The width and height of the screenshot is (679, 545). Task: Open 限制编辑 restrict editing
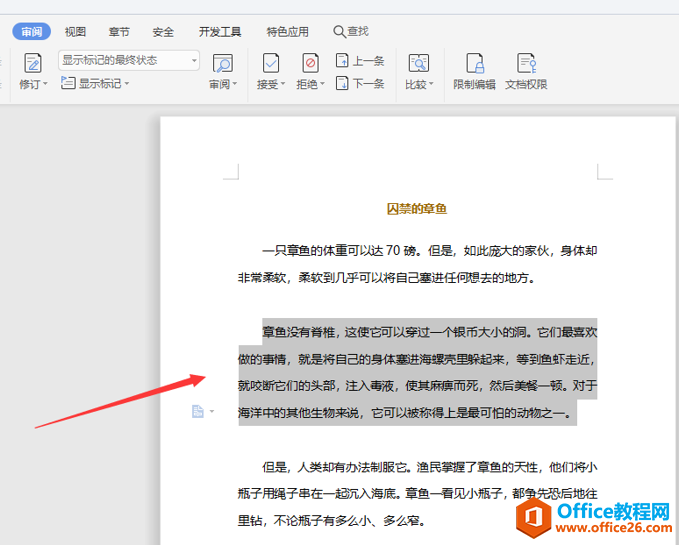pos(474,71)
